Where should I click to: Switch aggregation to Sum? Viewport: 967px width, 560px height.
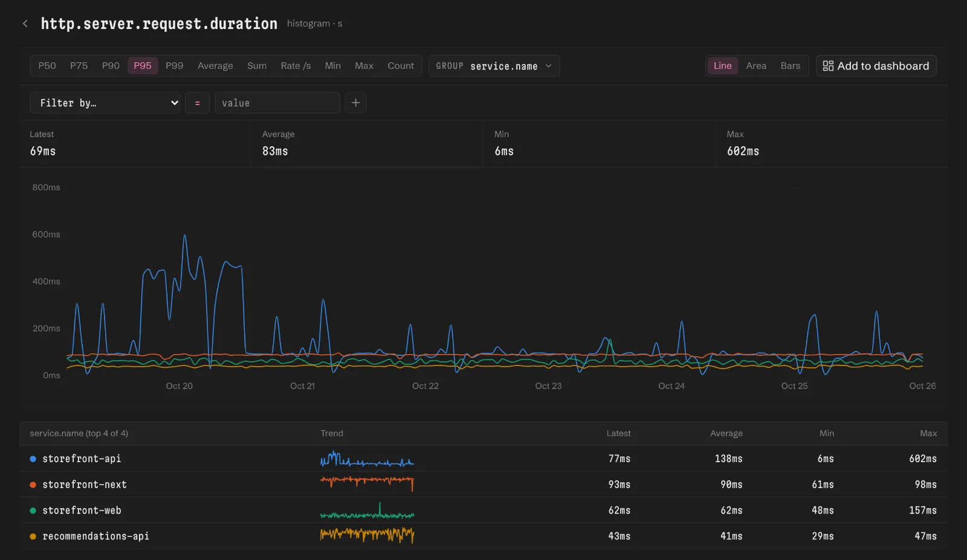click(257, 66)
